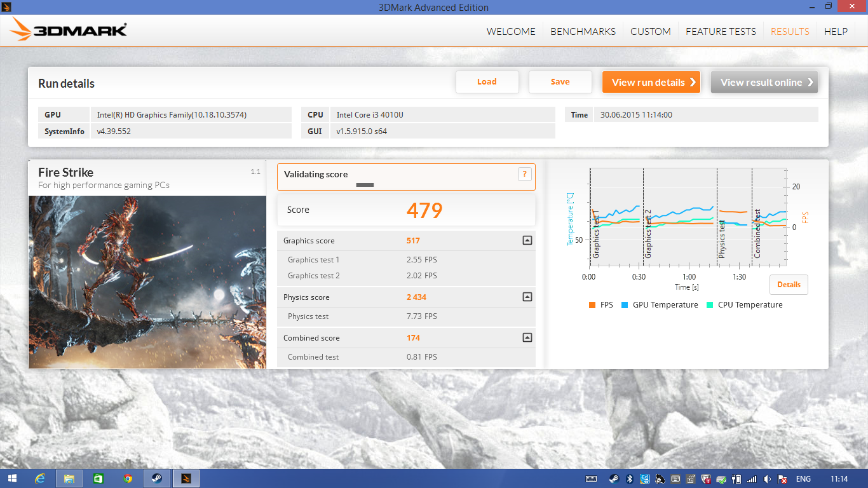This screenshot has height=488, width=868.
Task: Open the WELCOME tab
Action: 511,31
